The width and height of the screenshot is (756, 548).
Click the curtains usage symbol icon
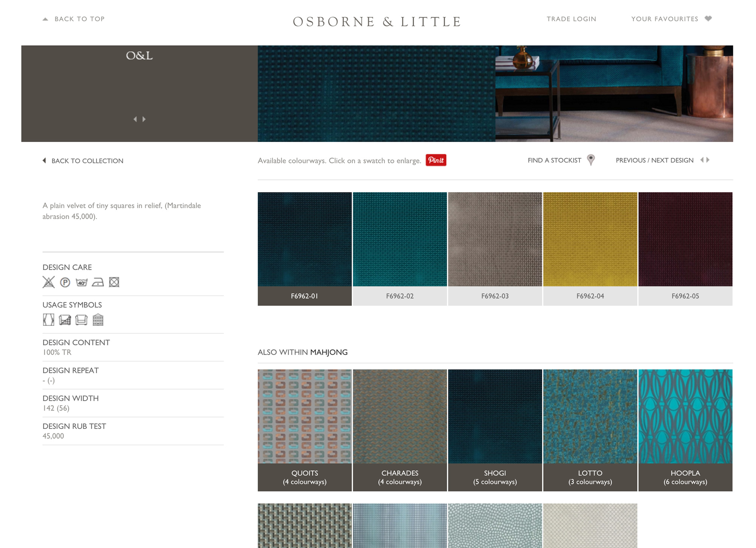tap(48, 320)
